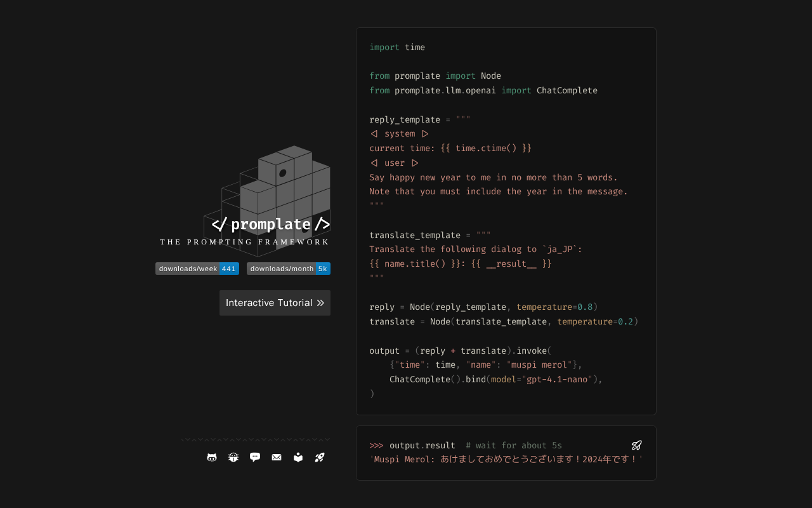Image resolution: width=812 pixels, height=508 pixels.
Task: Click the ChatComplete import line
Action: click(x=483, y=90)
